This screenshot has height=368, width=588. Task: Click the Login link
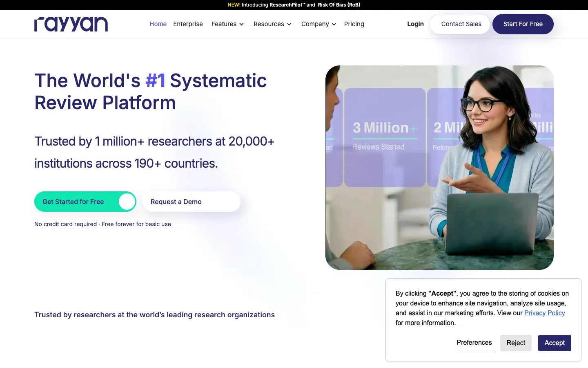click(415, 24)
